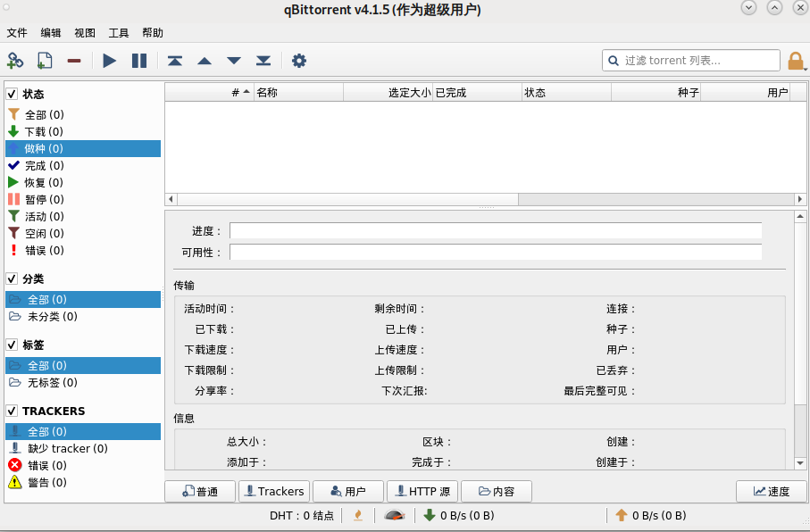
Task: Click the add torrent file icon
Action: tap(45, 61)
